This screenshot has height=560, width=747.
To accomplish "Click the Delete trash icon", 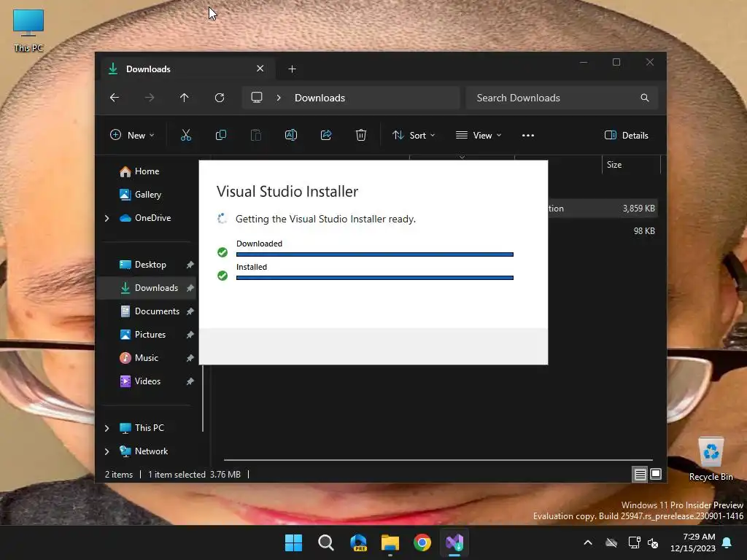I will (x=360, y=135).
